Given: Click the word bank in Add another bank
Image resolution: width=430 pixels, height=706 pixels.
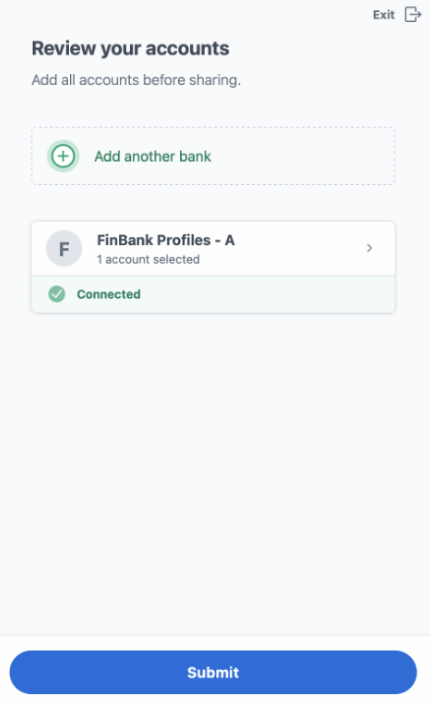Looking at the screenshot, I should (x=195, y=156).
